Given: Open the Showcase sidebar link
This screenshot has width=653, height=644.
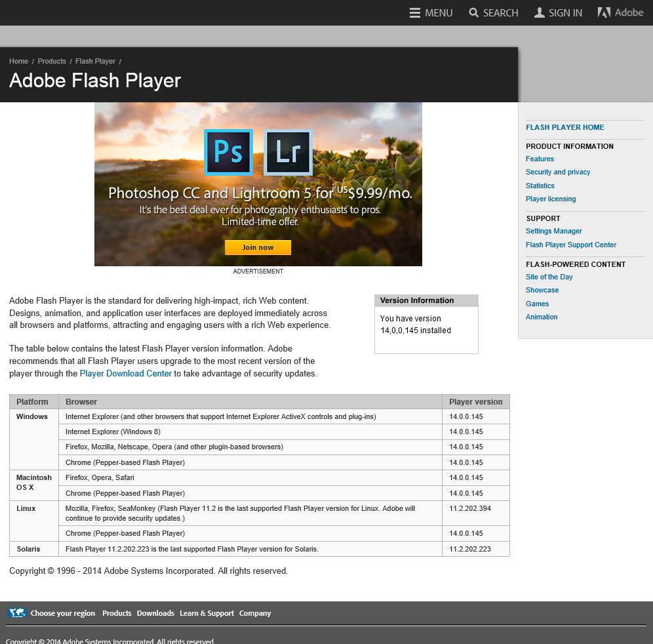Looking at the screenshot, I should tap(542, 291).
